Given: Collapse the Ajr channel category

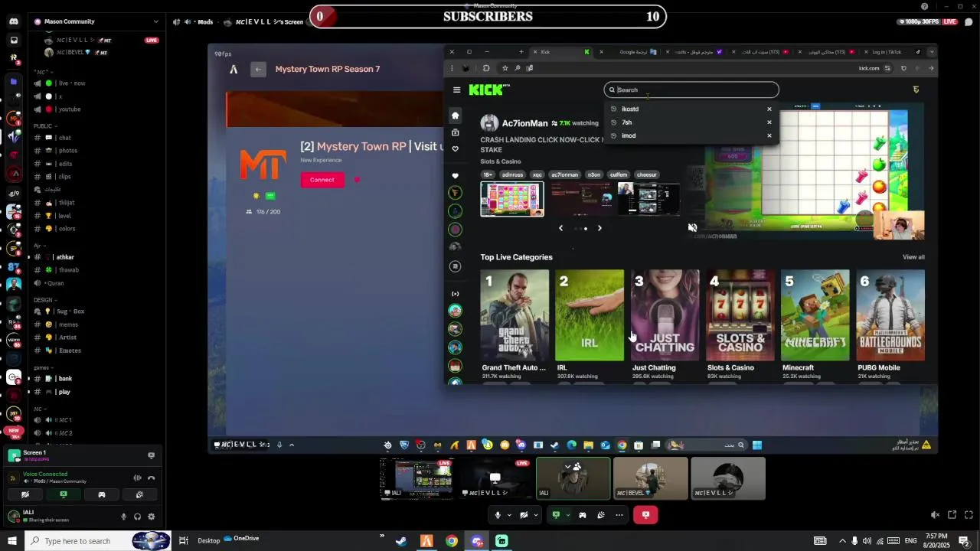Looking at the screenshot, I should point(38,246).
